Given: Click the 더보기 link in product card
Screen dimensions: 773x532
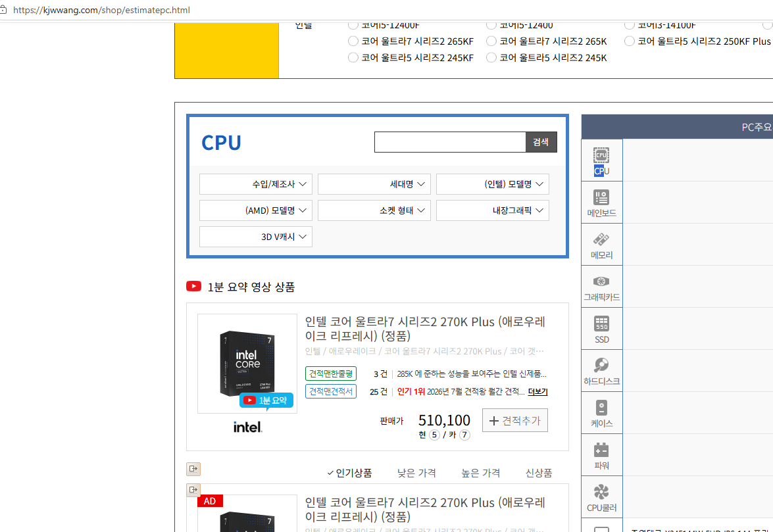Looking at the screenshot, I should pos(538,392).
